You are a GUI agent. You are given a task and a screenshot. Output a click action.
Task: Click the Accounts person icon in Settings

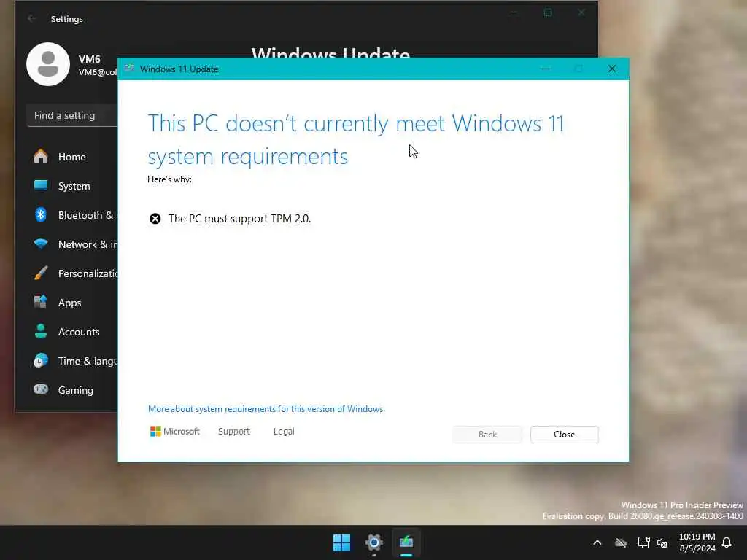point(41,332)
